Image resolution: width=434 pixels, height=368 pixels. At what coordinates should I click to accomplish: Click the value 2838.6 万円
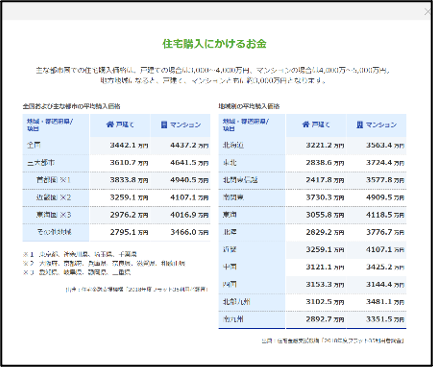point(325,163)
